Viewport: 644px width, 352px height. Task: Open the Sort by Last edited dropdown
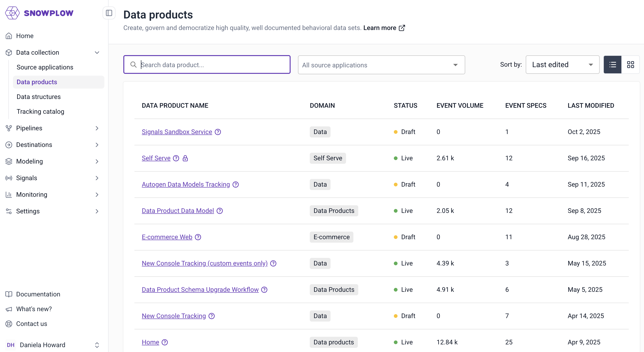(x=562, y=65)
